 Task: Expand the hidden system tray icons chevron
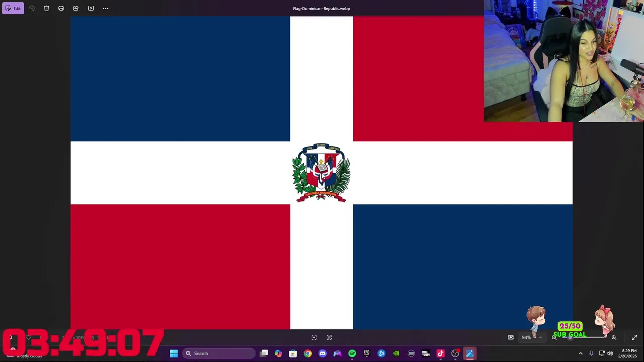pos(581,353)
